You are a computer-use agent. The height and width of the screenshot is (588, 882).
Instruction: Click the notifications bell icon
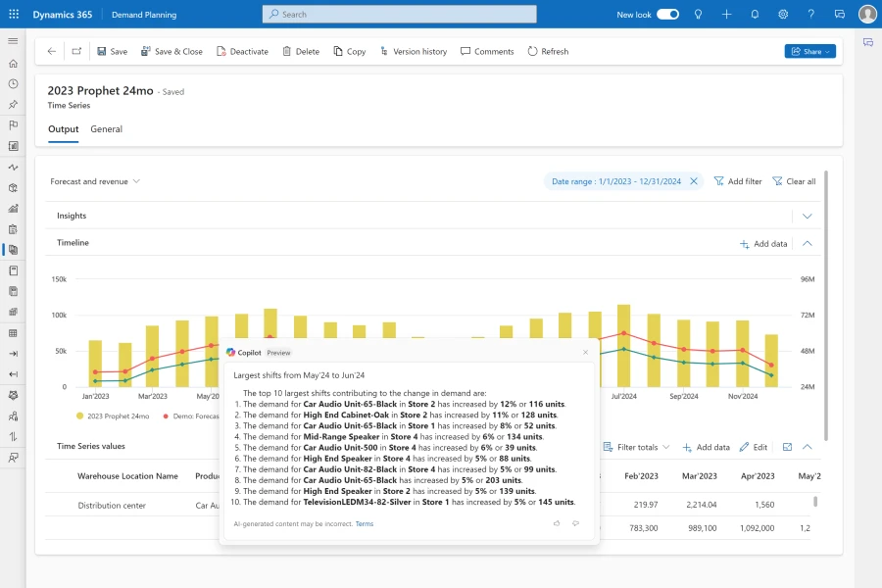point(755,14)
